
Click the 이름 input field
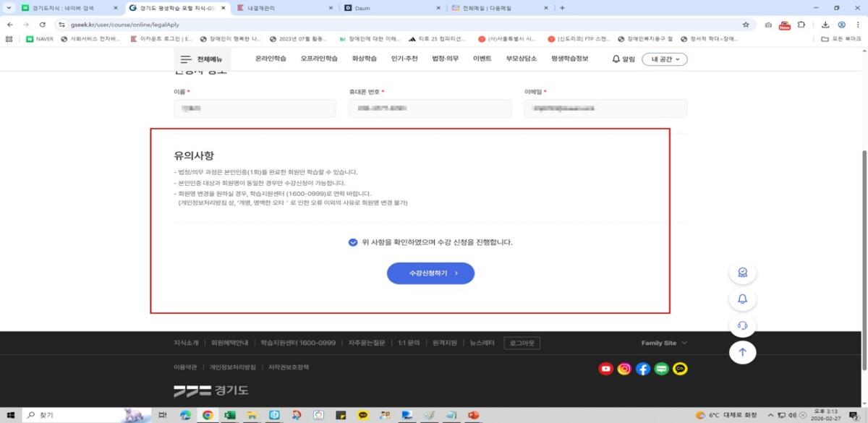255,108
